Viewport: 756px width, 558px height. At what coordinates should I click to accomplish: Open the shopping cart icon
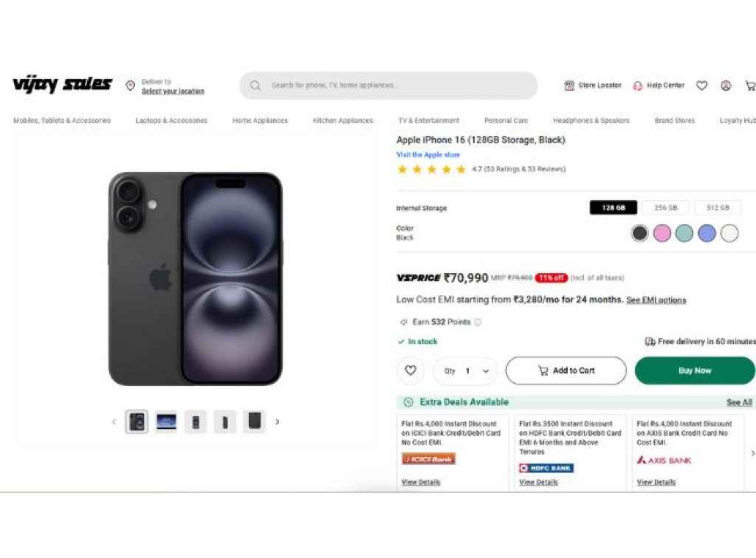coord(751,86)
